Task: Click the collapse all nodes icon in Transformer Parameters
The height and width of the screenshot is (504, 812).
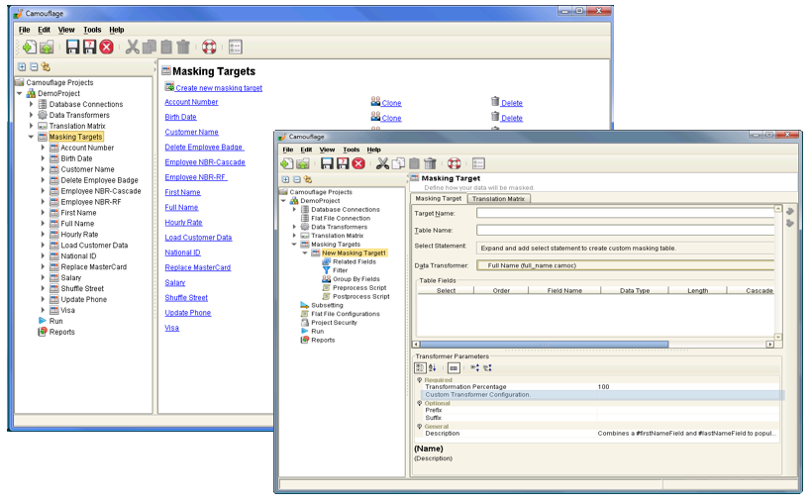Action: pyautogui.click(x=487, y=367)
